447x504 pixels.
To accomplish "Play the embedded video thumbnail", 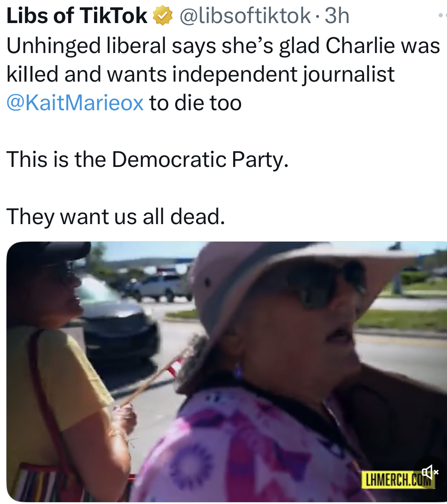I will (x=227, y=372).
